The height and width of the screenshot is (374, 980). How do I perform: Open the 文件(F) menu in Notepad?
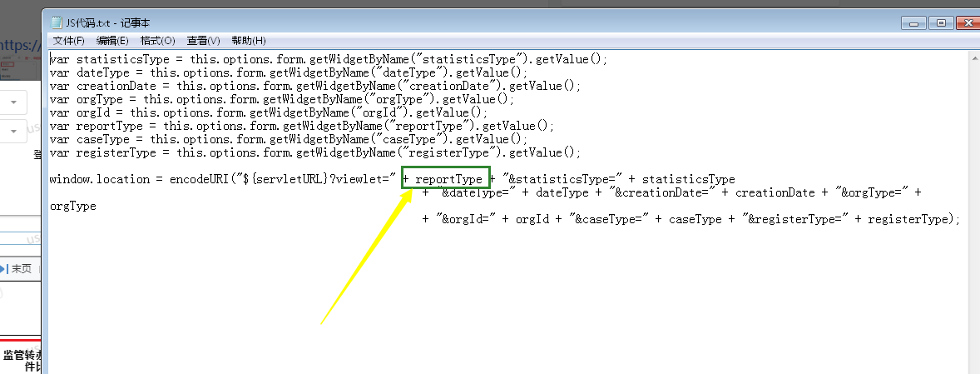tap(69, 41)
